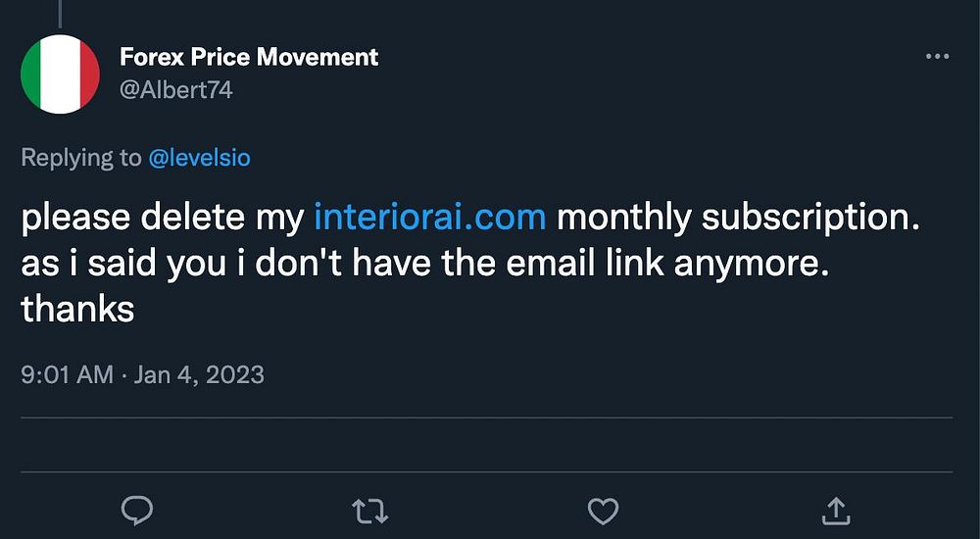Screen dimensions: 980x539
Task: Click the @Albert74 handle
Action: 175,90
